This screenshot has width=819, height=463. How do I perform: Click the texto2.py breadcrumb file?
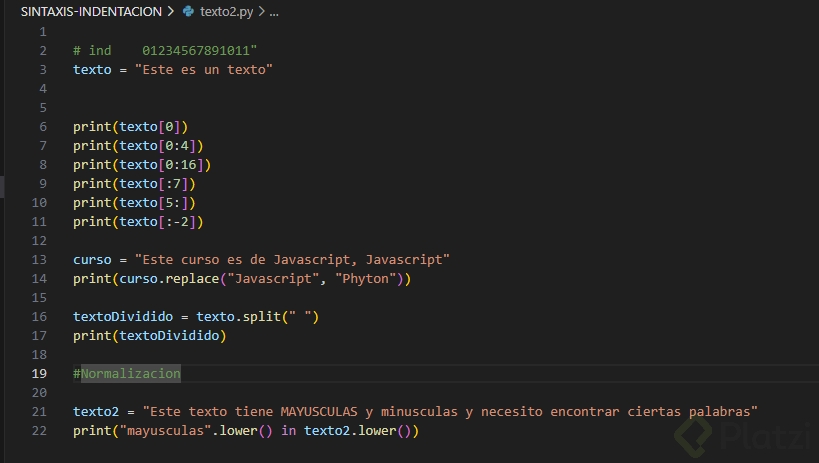tap(226, 11)
